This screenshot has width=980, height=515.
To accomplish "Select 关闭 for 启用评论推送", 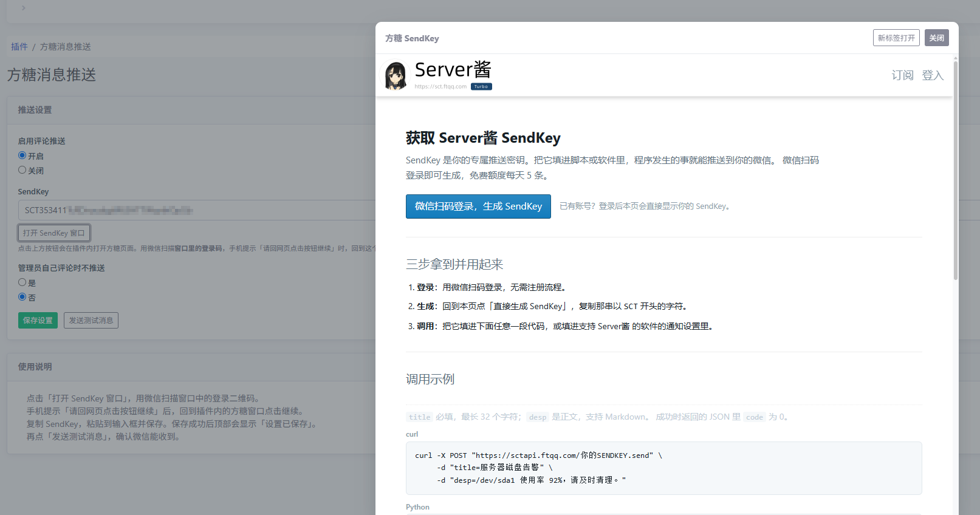I will click(x=22, y=170).
